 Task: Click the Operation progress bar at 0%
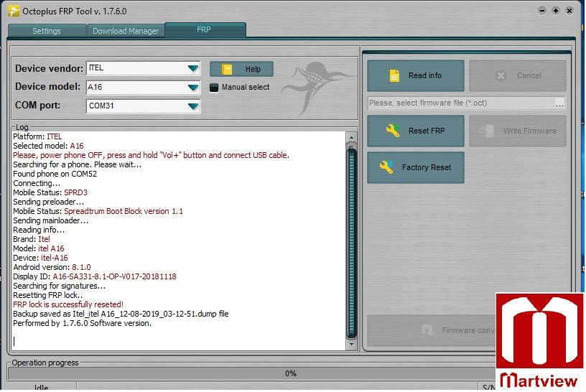click(290, 373)
